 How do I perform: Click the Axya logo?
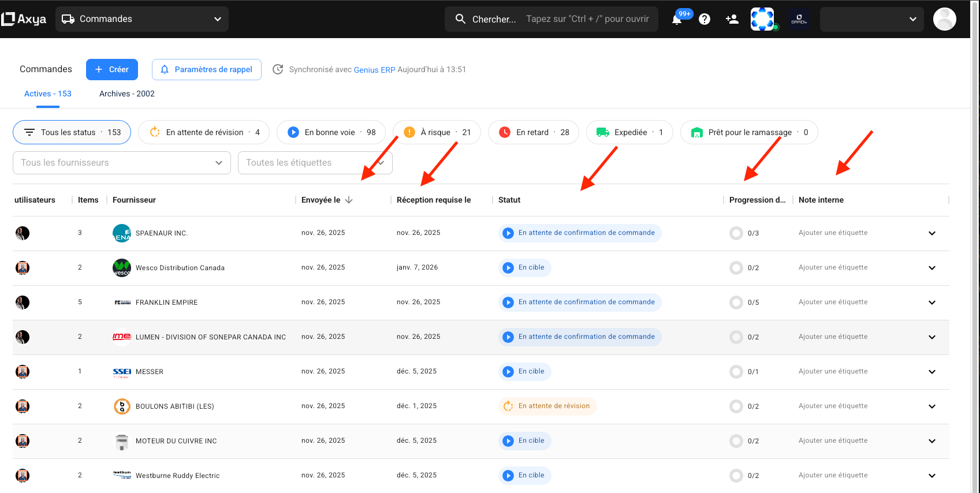pos(24,19)
